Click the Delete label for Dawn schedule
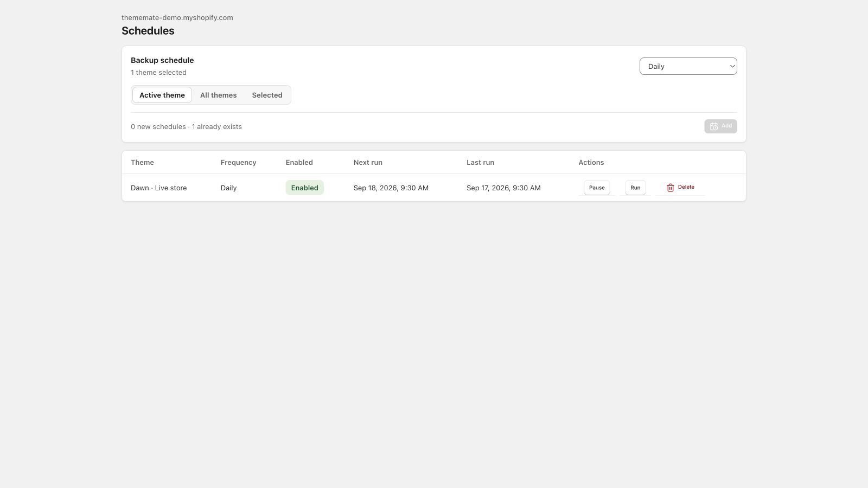The image size is (868, 488). [x=686, y=187]
